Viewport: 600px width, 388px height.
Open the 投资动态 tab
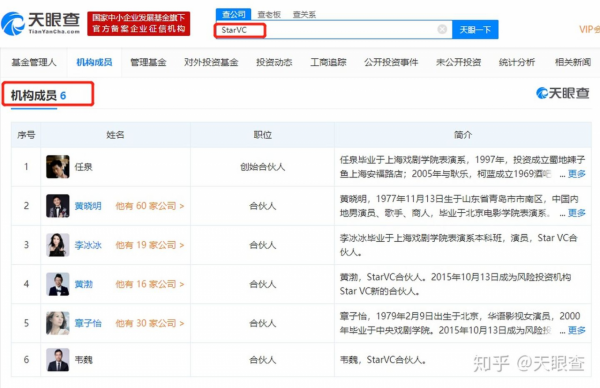point(274,62)
